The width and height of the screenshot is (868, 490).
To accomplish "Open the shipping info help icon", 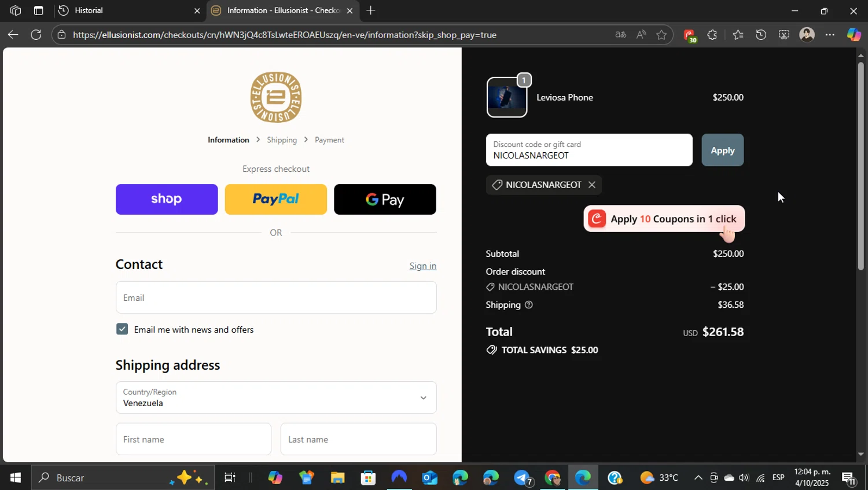I will coord(529,305).
